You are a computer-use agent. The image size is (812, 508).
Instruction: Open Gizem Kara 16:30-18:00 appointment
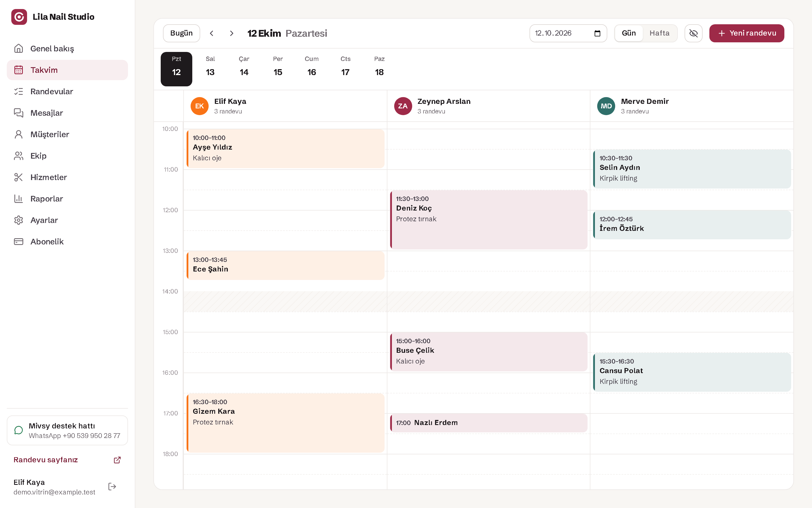(x=286, y=423)
